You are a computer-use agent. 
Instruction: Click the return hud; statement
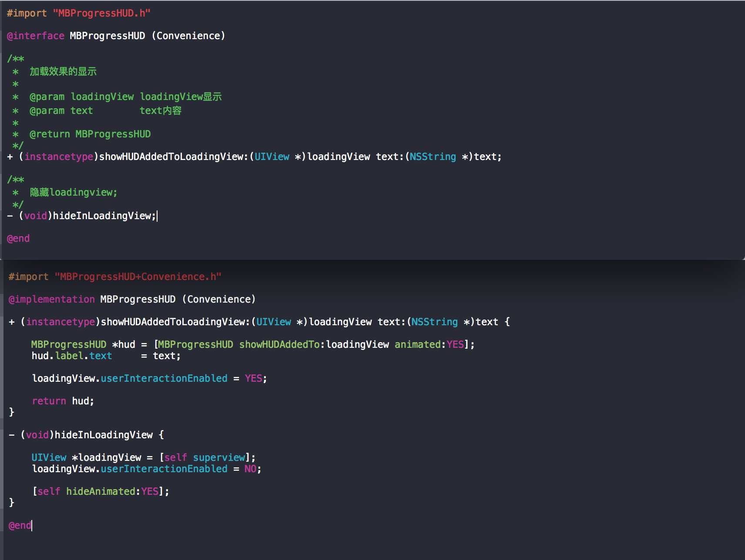[x=63, y=401]
